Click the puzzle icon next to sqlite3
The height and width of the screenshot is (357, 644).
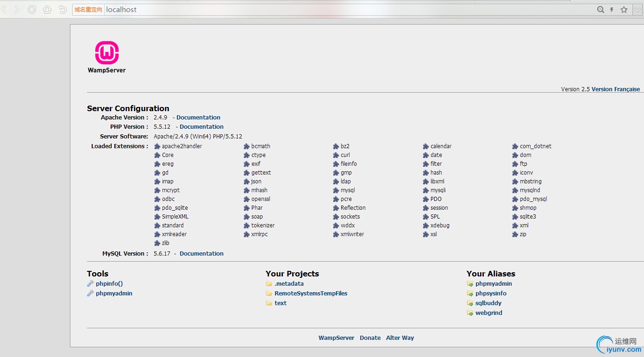[x=515, y=217]
